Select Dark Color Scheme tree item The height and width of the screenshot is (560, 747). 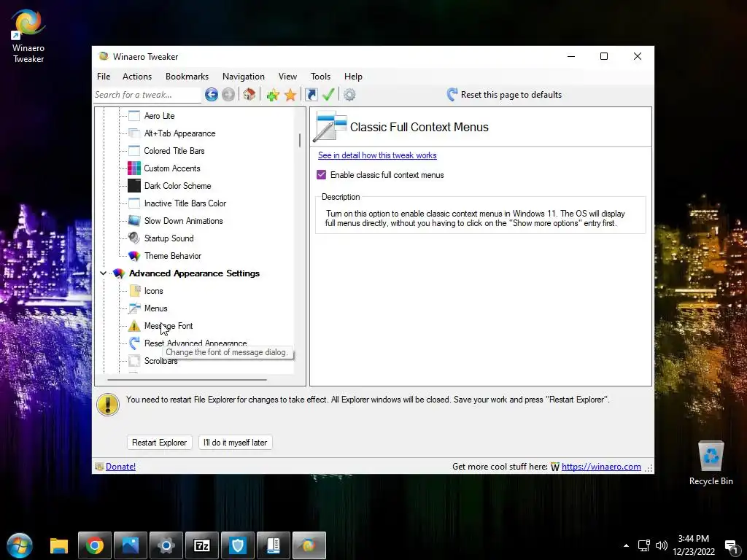coord(178,186)
